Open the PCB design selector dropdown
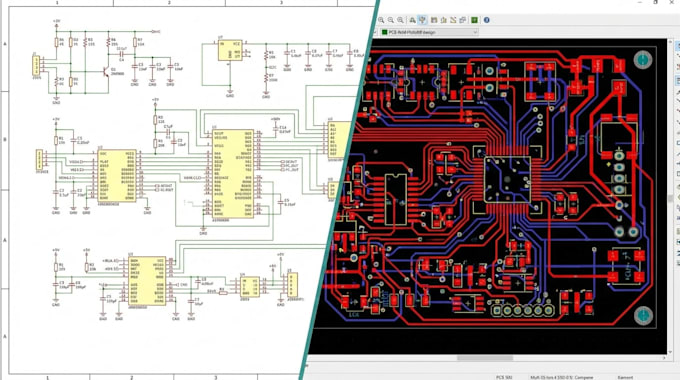The image size is (680, 380). click(x=429, y=32)
